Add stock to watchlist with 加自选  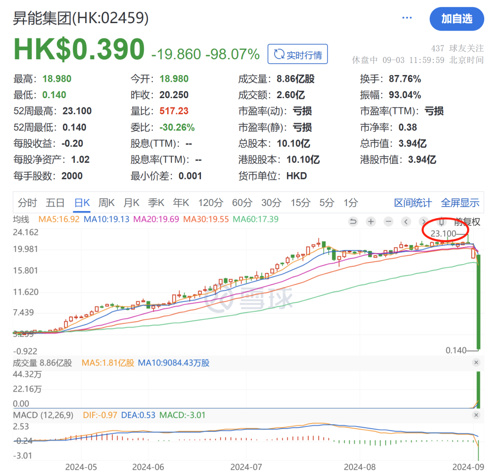click(x=457, y=19)
